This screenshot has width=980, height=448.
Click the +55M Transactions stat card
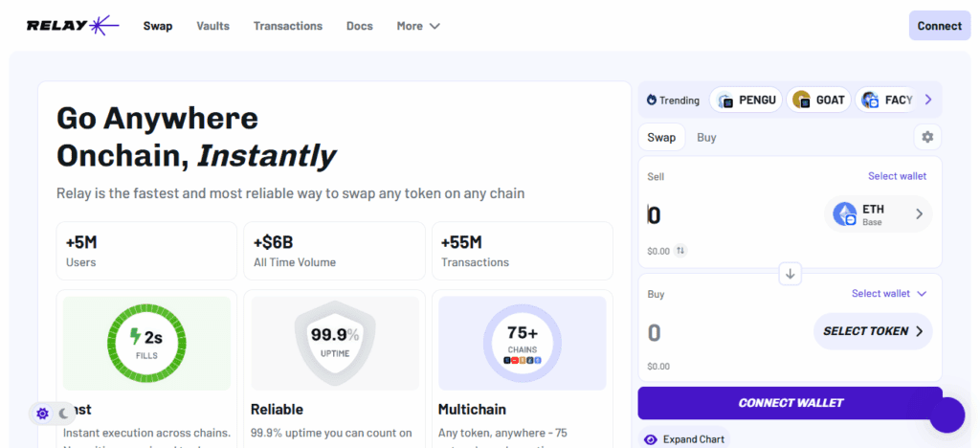pyautogui.click(x=523, y=251)
